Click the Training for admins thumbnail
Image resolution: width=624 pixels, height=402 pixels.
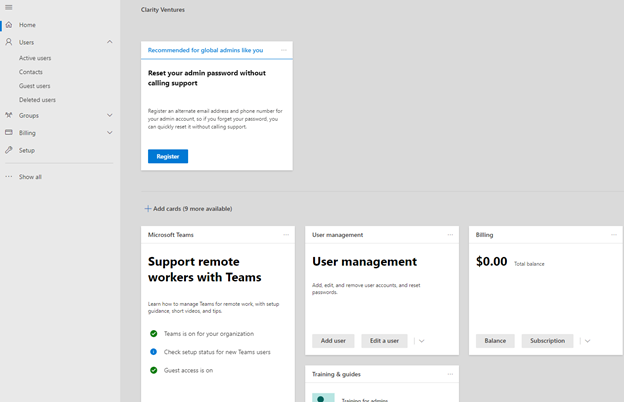(x=323, y=398)
